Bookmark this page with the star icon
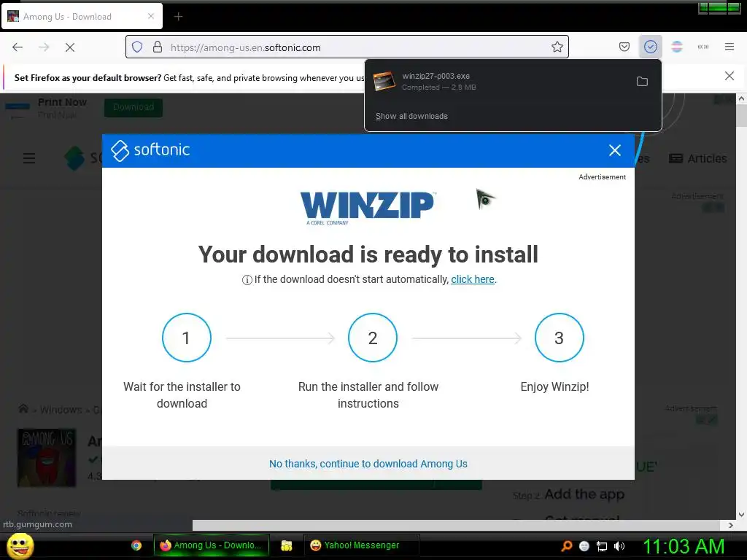This screenshot has height=560, width=747. 557,47
